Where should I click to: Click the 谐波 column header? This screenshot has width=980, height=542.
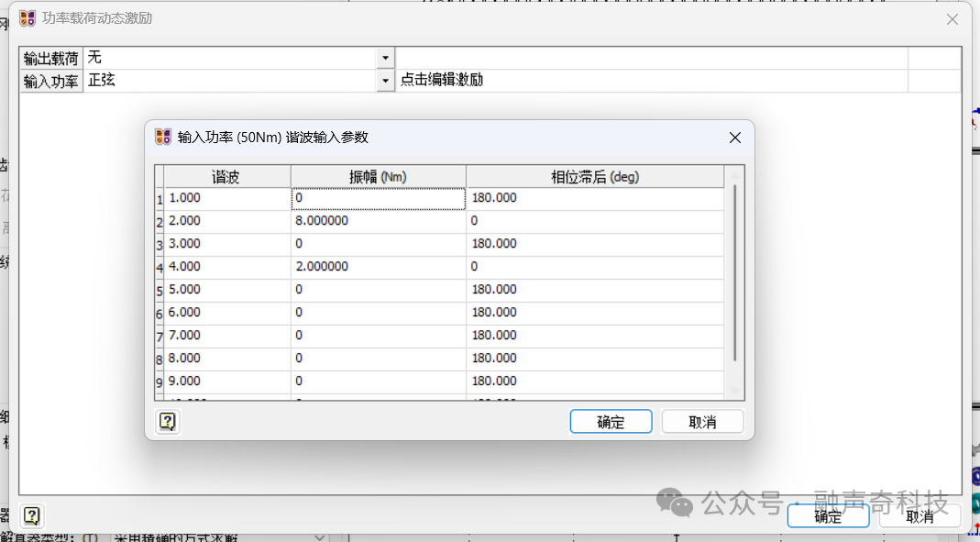pos(226,177)
